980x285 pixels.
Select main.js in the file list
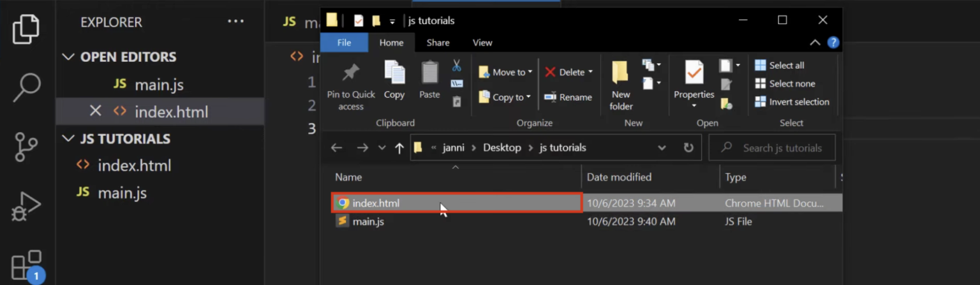(x=368, y=222)
